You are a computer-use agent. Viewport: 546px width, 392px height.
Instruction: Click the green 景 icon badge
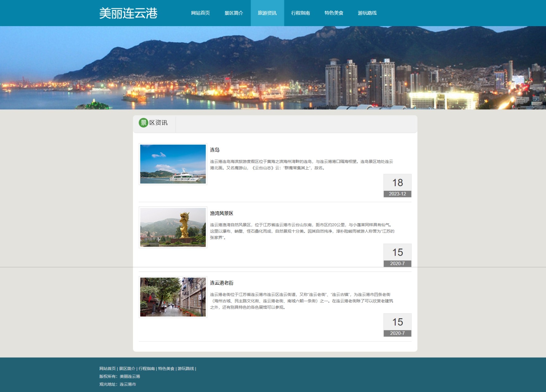tap(143, 123)
